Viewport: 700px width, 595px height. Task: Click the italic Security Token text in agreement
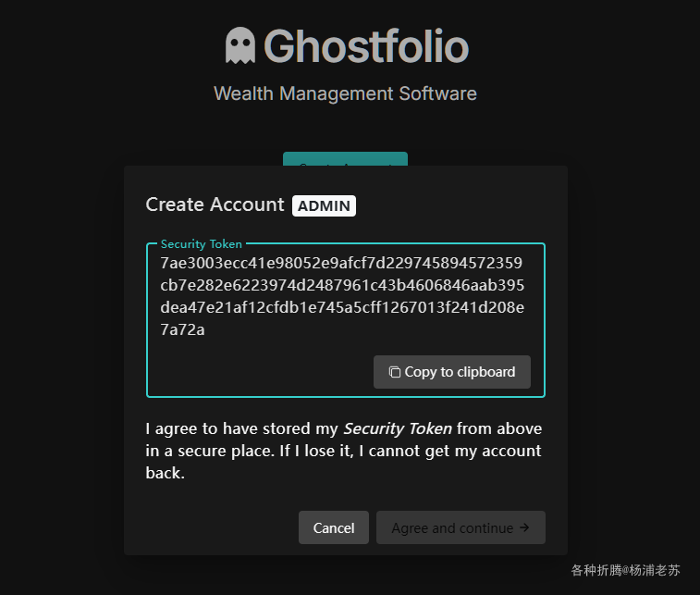pos(398,428)
